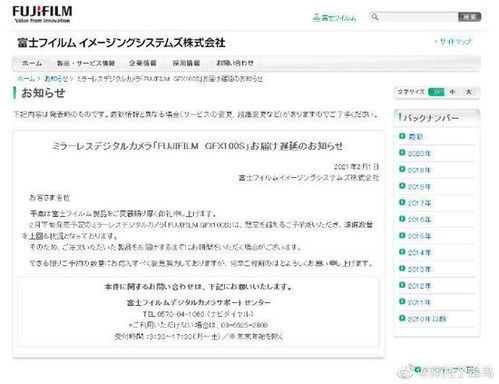Click the お知らせ breadcrumb link
The height and width of the screenshot is (384, 499).
(56, 79)
